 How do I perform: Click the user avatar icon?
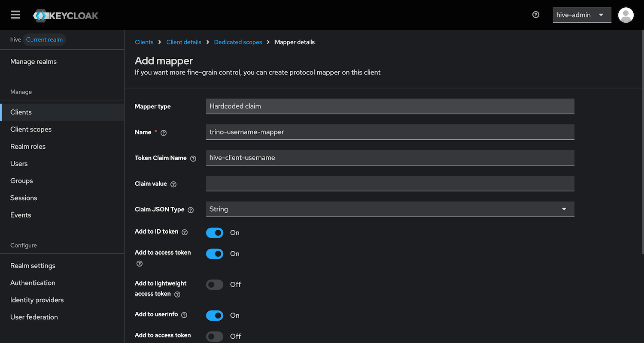click(x=626, y=15)
